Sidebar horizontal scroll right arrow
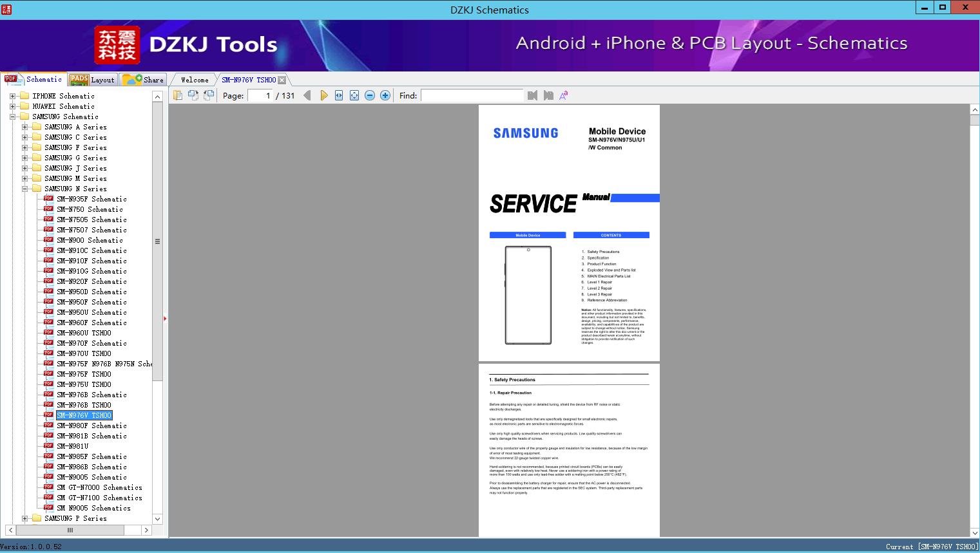Image resolution: width=980 pixels, height=553 pixels. (x=146, y=530)
